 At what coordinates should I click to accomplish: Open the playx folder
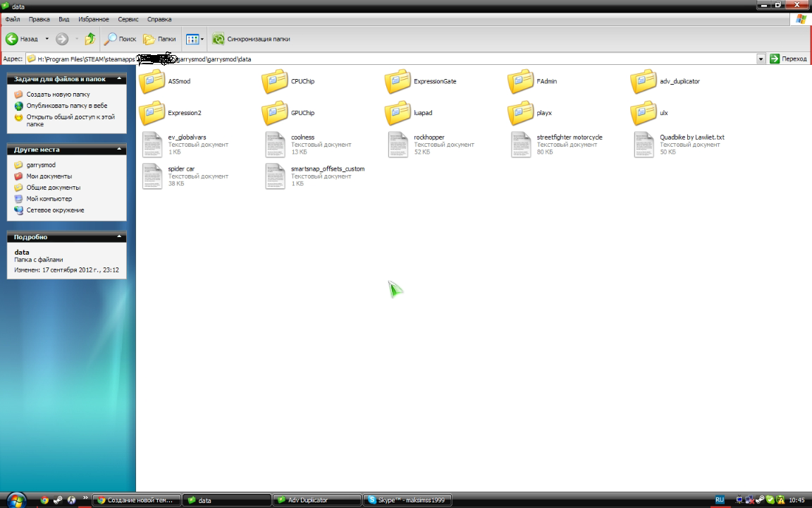click(530, 113)
